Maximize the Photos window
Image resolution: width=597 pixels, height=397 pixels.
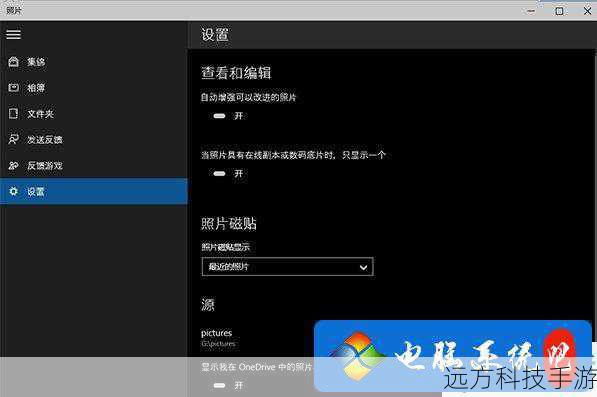point(559,11)
